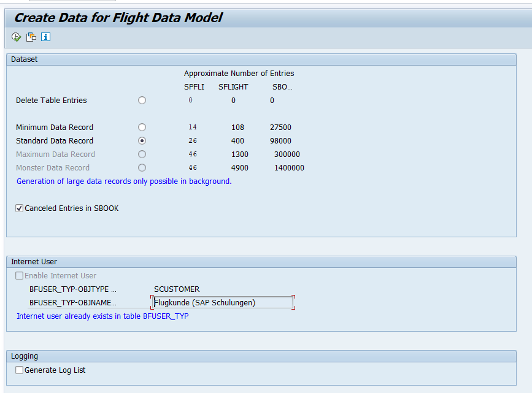This screenshot has height=393, width=532.
Task: Open the Get Variant icon
Action: (x=31, y=37)
